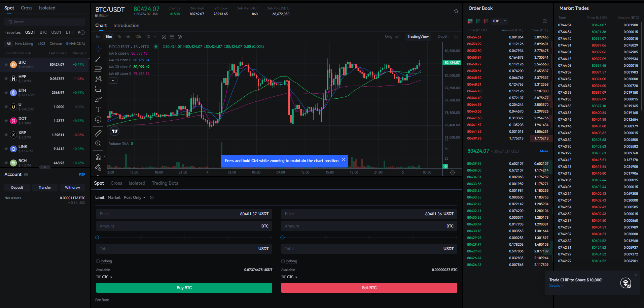Viewport: 644px width, 308px height.
Task: Expand more time intervals chevron after 1D
Action: pyautogui.click(x=155, y=37)
